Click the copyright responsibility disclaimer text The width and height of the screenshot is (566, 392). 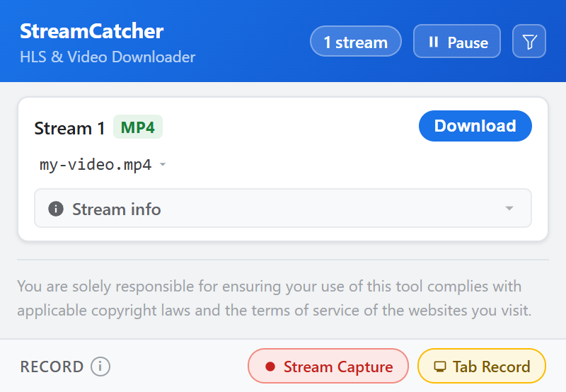[x=275, y=298]
